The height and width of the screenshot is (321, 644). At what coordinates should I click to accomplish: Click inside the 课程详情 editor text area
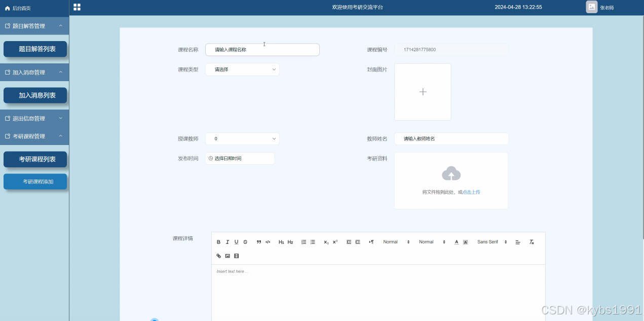tap(378, 293)
